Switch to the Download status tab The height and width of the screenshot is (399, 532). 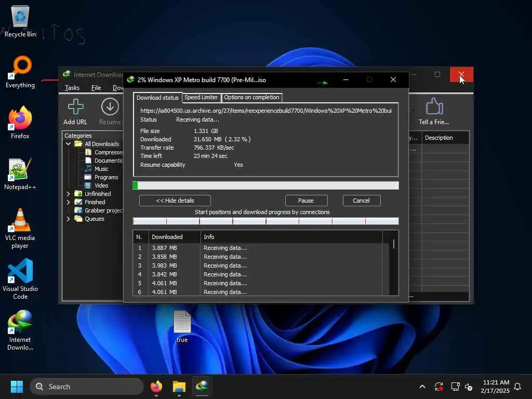coord(158,98)
